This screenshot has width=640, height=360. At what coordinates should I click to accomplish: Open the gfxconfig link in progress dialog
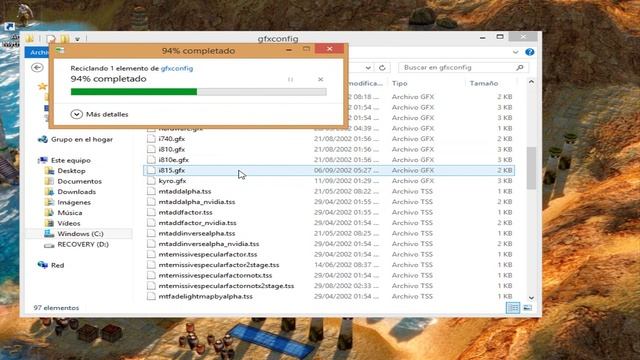tap(177, 68)
